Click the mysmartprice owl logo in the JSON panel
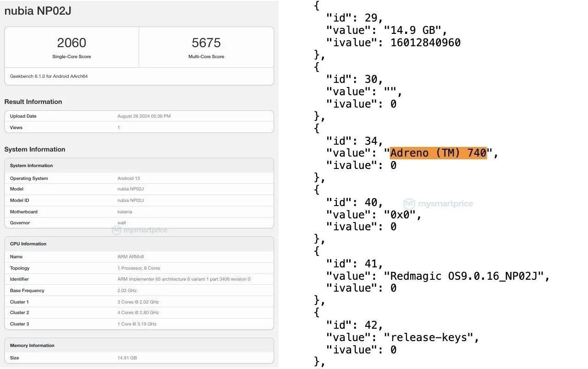The image size is (588, 369). (x=409, y=204)
